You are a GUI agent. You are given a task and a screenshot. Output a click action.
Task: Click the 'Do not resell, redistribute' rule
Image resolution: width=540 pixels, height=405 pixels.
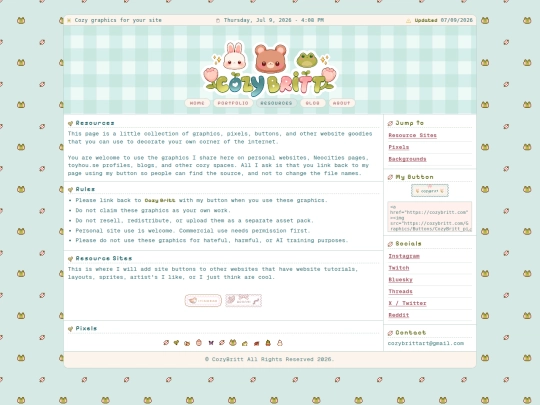194,220
